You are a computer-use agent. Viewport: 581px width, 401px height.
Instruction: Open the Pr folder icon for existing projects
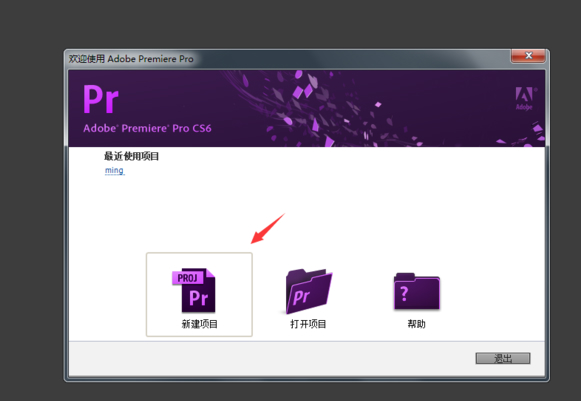click(309, 291)
